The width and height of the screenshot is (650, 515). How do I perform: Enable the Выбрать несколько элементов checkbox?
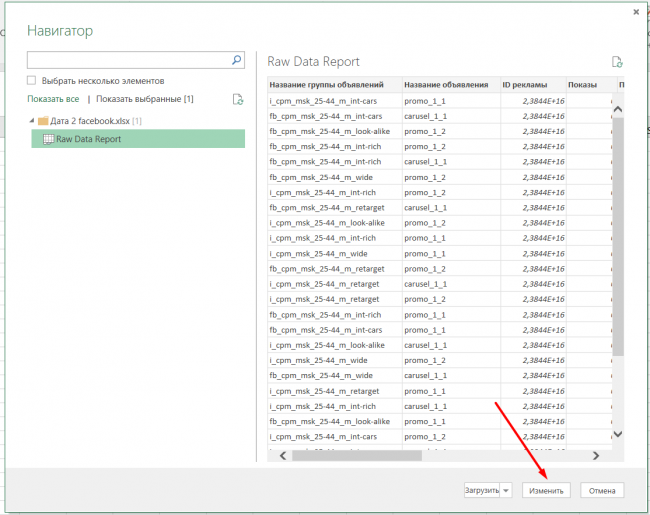[32, 80]
